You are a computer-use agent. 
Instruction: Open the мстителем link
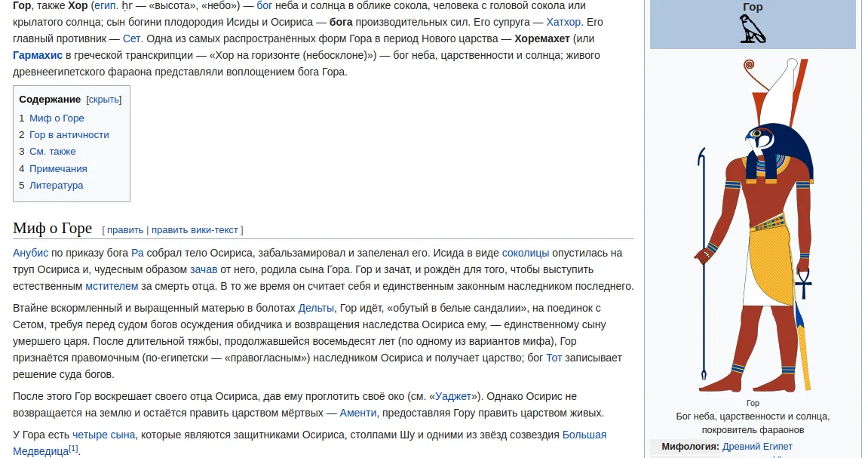(x=112, y=286)
